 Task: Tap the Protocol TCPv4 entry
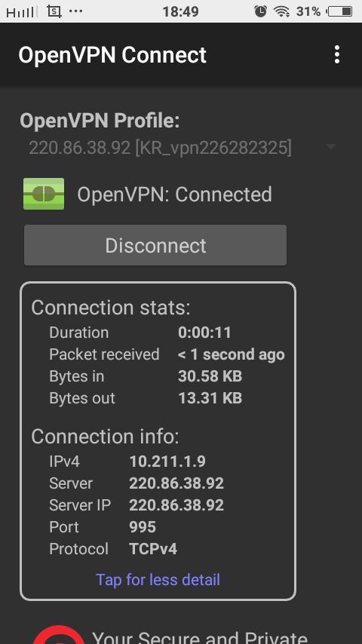113,549
